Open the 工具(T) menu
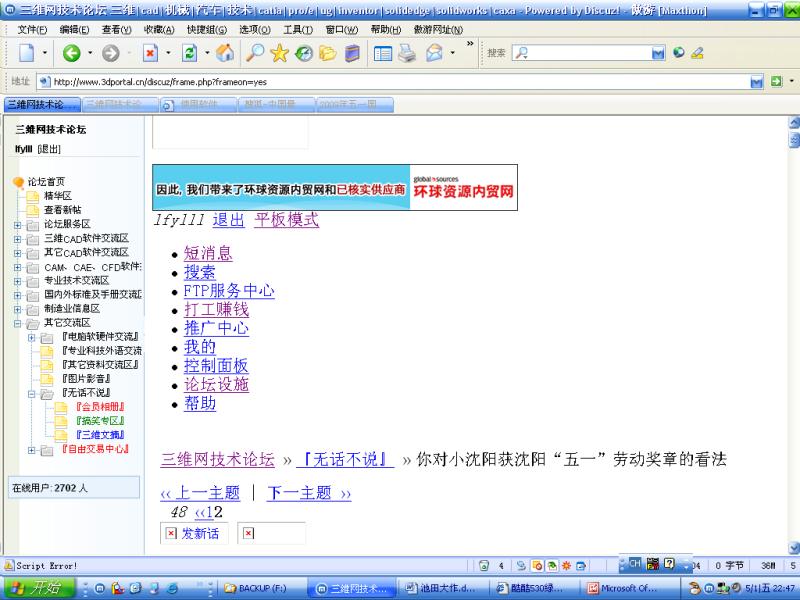 [298, 30]
